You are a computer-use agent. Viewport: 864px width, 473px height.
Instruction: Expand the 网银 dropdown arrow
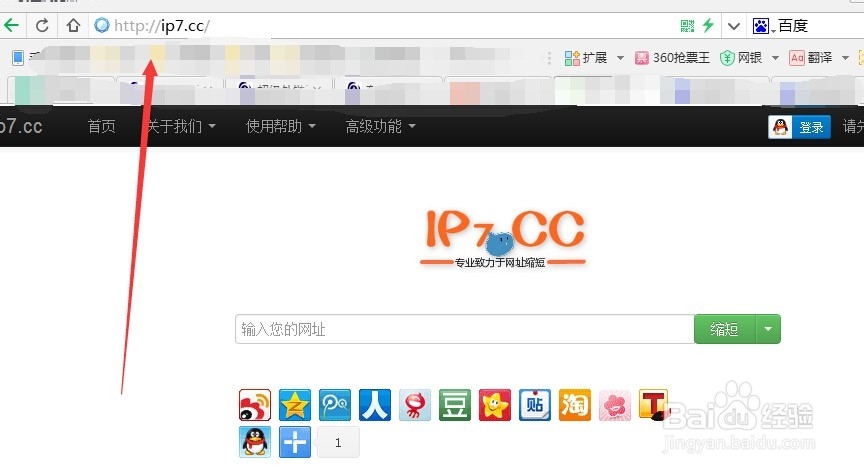coord(775,58)
